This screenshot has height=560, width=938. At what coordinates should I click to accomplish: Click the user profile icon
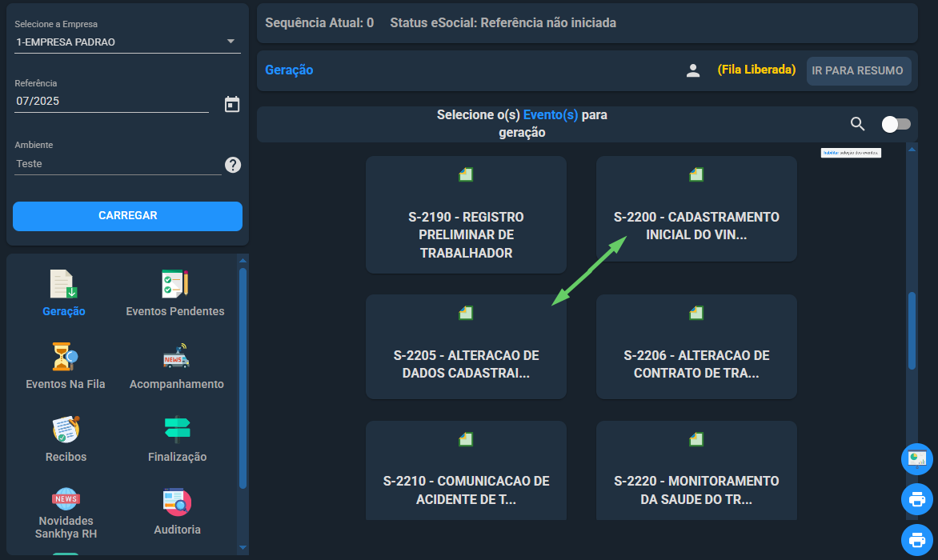tap(693, 70)
